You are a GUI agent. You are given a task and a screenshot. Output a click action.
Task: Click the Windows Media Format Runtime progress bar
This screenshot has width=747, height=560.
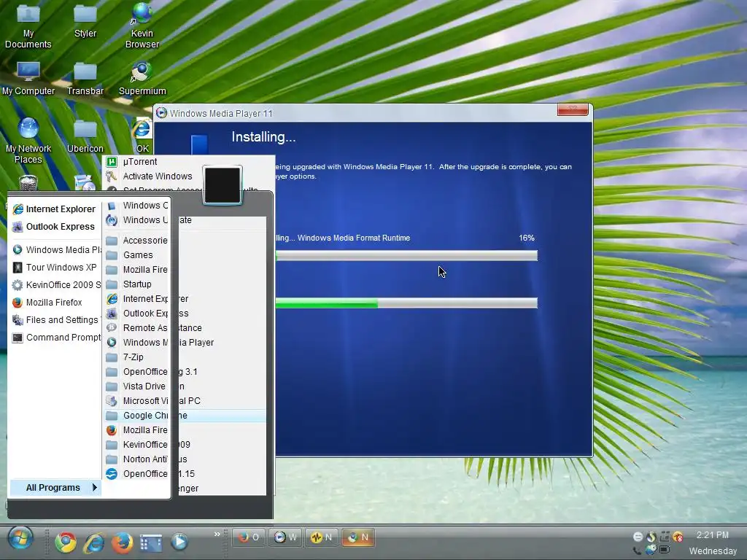tap(406, 256)
